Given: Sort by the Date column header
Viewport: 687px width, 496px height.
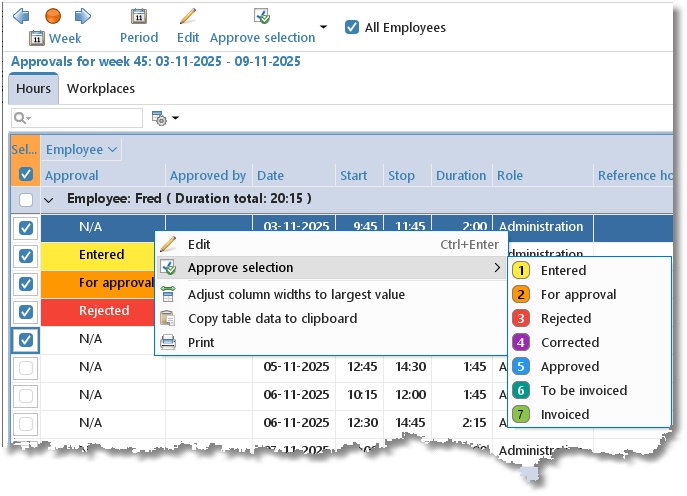Looking at the screenshot, I should click(294, 175).
